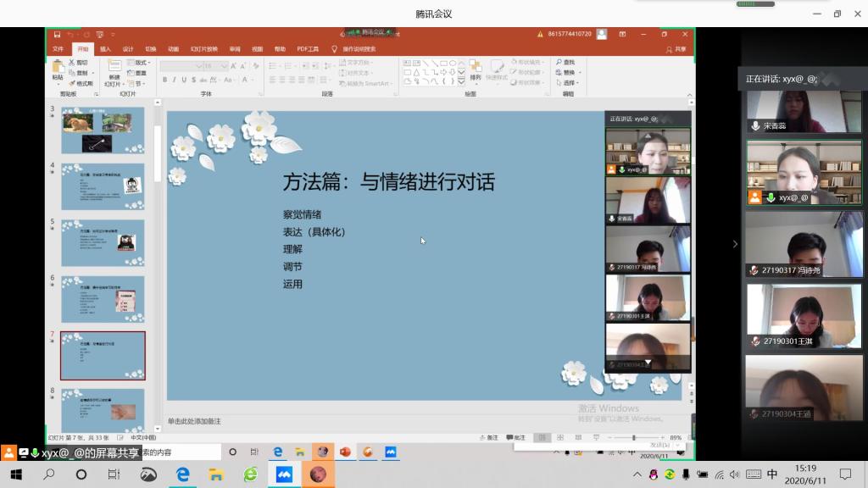This screenshot has width=868, height=488.
Task: Click the Ribbon Display Options icon
Action: coord(622,34)
